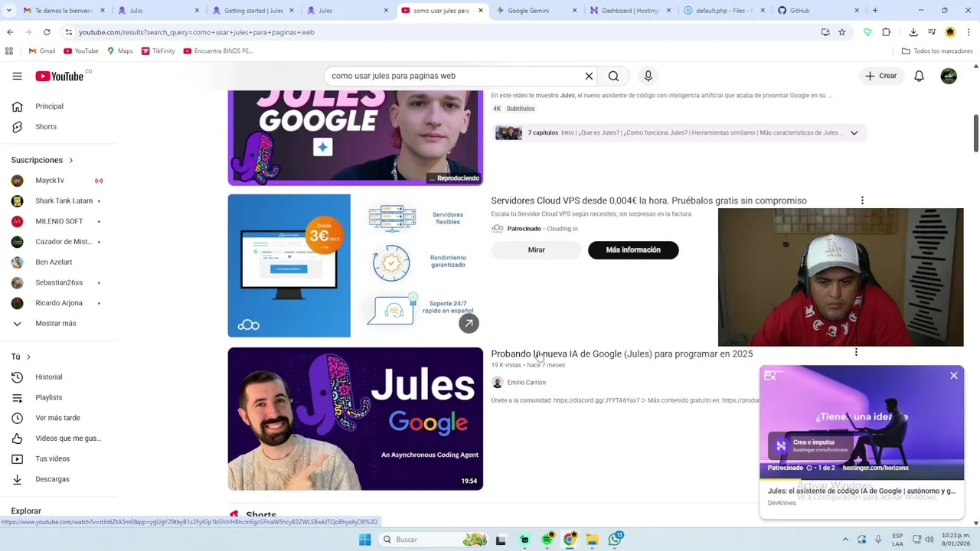
Task: Open the Jules Google 19:54 thumbnail
Action: [355, 419]
